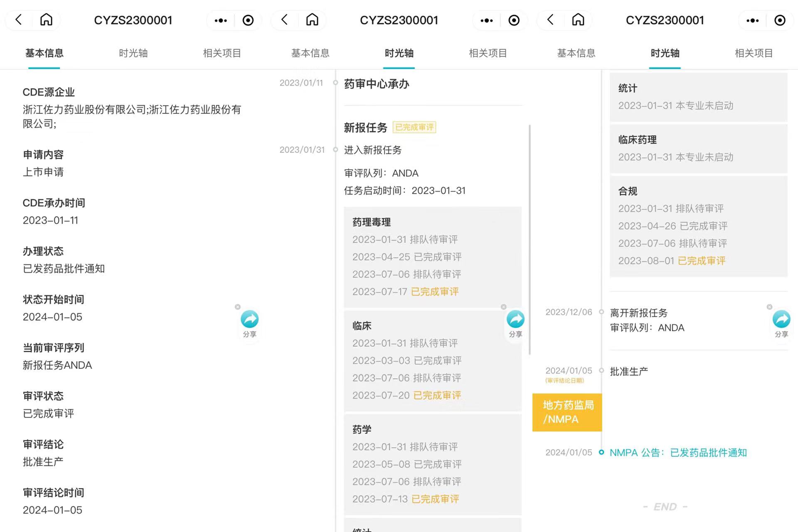
Task: Open the 相关项目 tab in the right panel
Action: coord(754,53)
